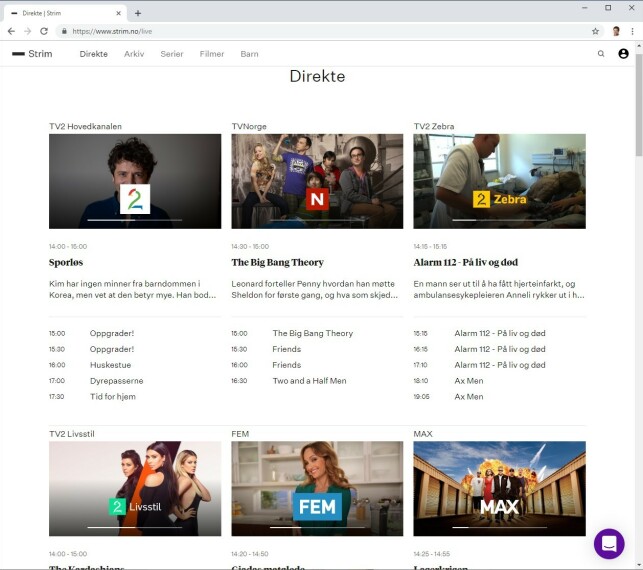Click progress bar on TV2 Zebra thumbnail
Image resolution: width=643 pixels, height=570 pixels.
499,220
